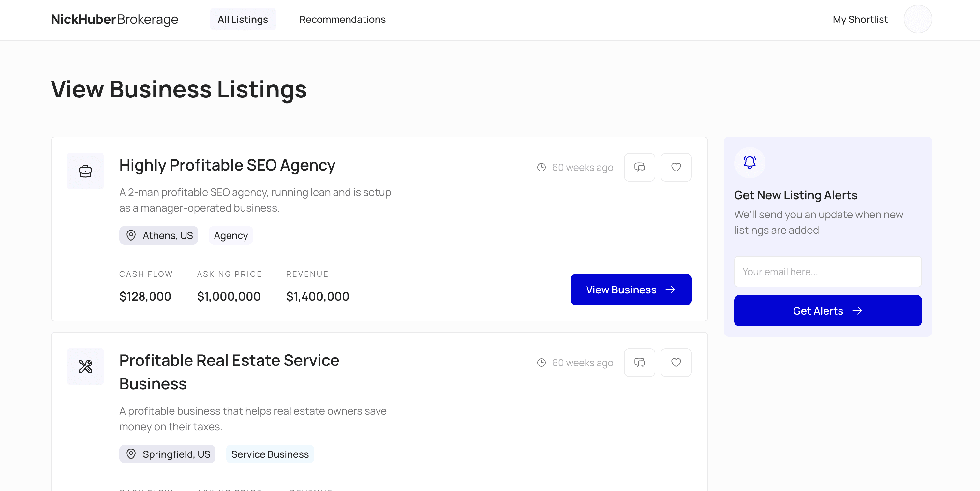Open the Recommendations tab

(x=342, y=19)
